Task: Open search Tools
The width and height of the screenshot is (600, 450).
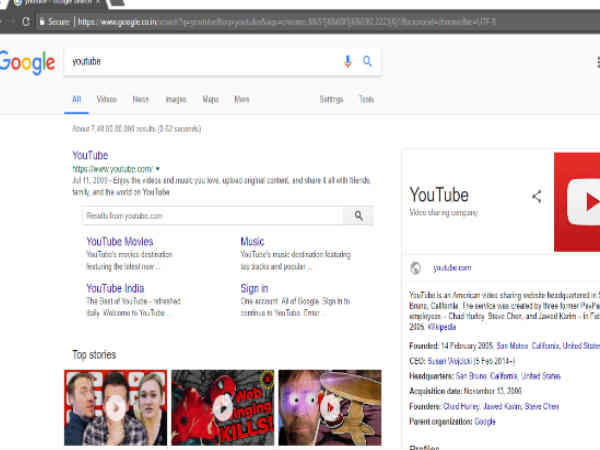Action: pos(366,99)
